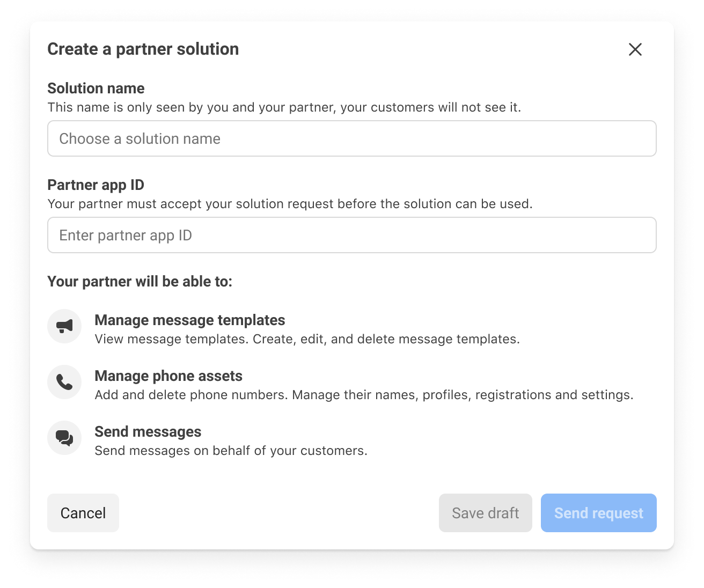704x588 pixels.
Task: Click inside the solution name field
Action: pos(352,138)
